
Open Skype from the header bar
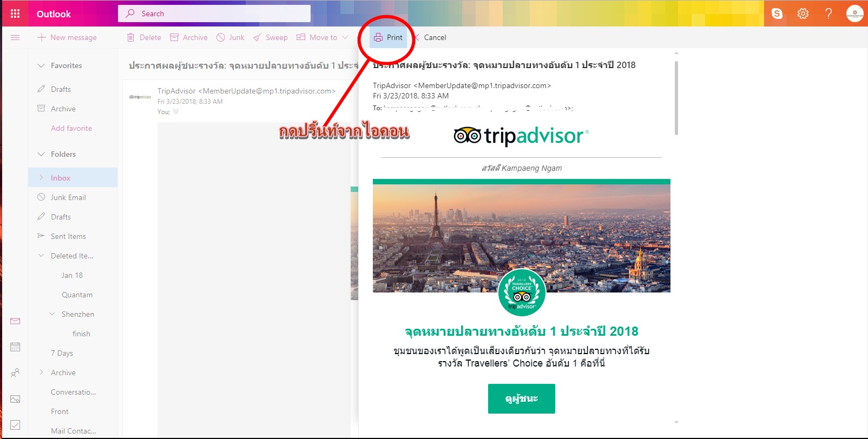(777, 14)
